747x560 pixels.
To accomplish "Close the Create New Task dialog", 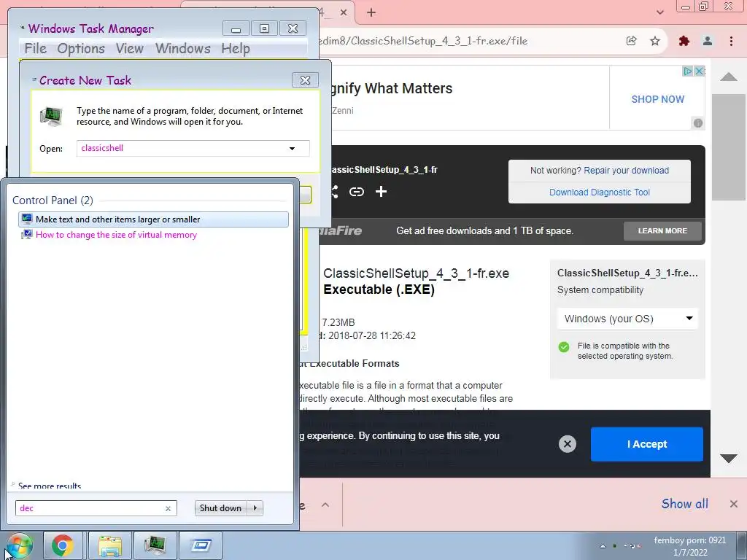I will point(305,80).
